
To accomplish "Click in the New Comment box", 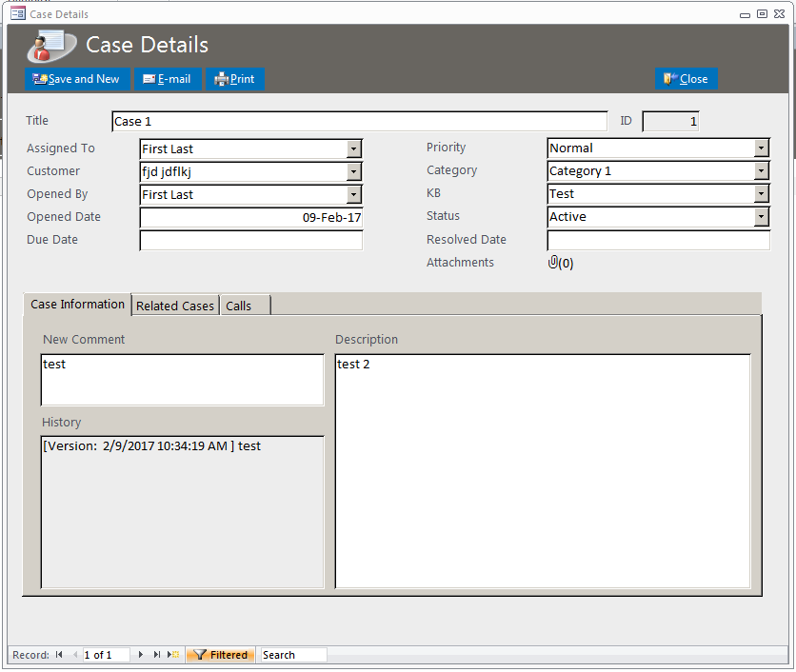I will coord(182,380).
